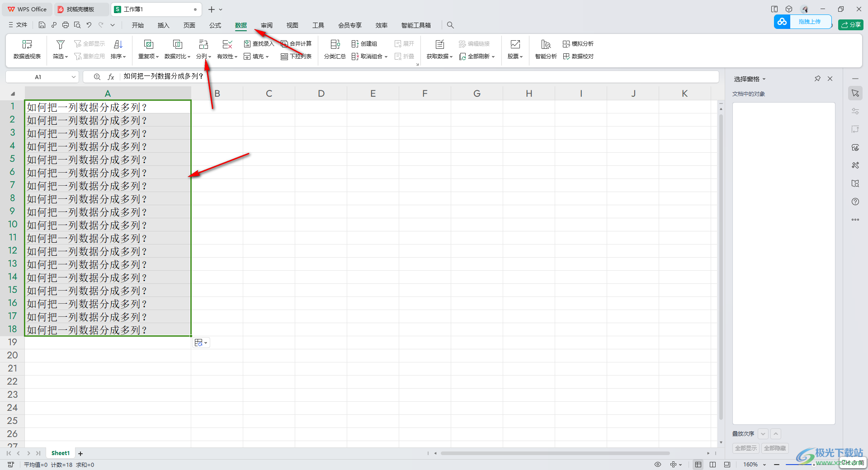868x470 pixels.
Task: Click the Hide All (全部隐藏) button in pane
Action: (x=775, y=448)
